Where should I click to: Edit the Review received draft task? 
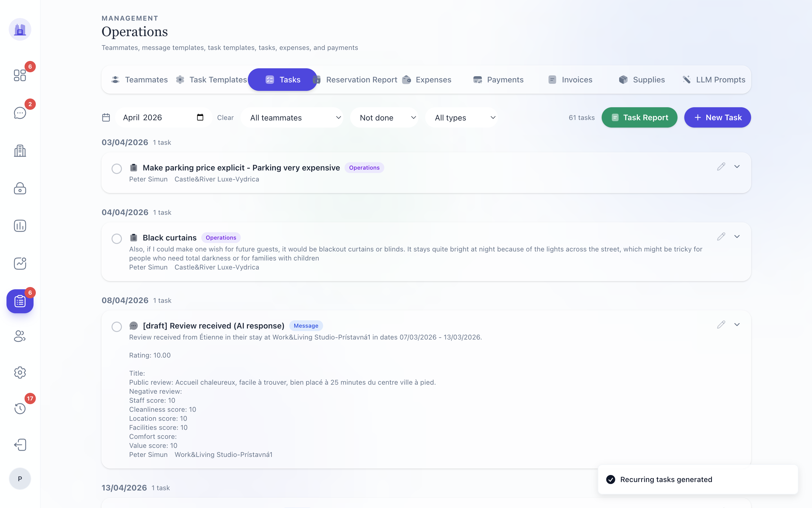tap(721, 325)
